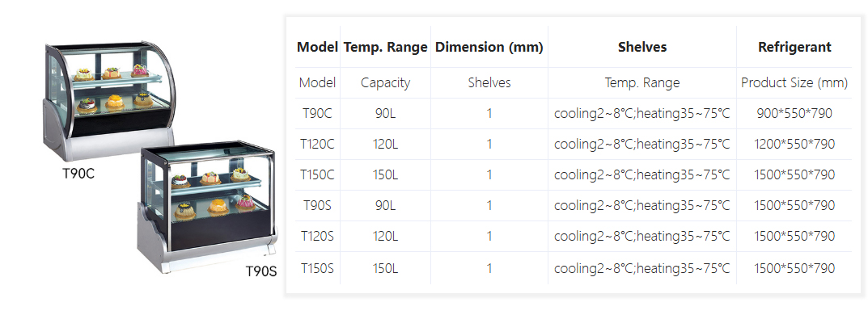The width and height of the screenshot is (868, 315).
Task: Click the temperature range in T150S row
Action: 642,269
